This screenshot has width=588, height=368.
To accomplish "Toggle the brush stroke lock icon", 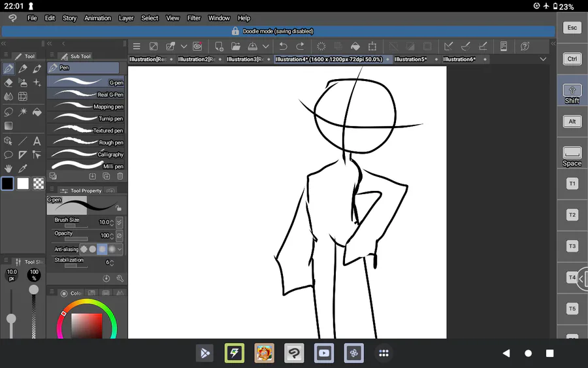I will (x=118, y=209).
